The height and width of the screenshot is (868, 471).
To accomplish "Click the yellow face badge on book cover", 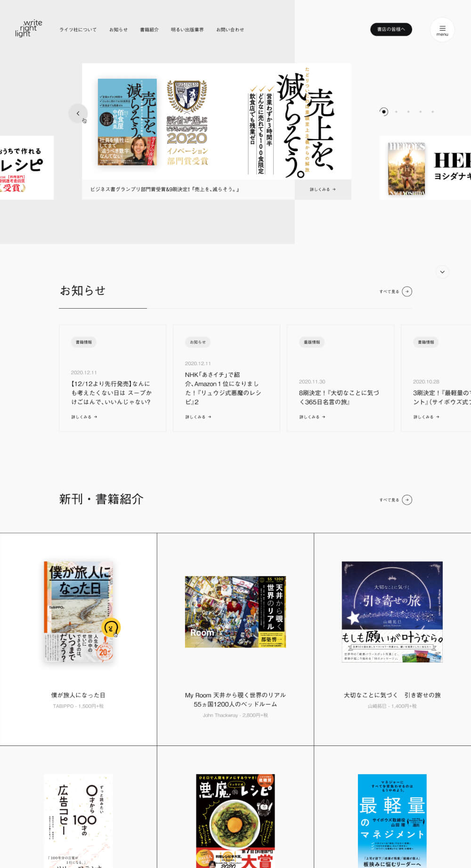I will (x=111, y=627).
